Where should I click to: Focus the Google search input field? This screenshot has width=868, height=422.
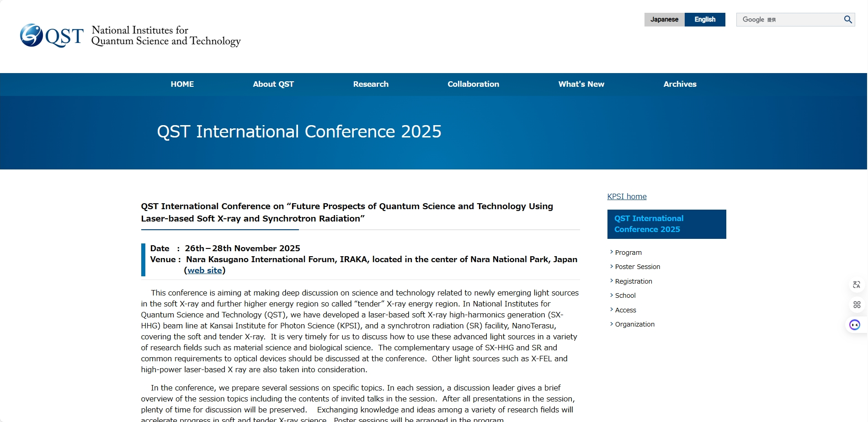tap(788, 20)
